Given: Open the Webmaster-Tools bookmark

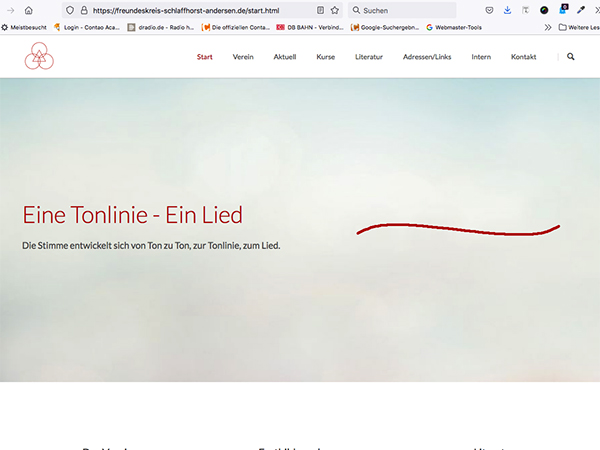Looking at the screenshot, I should click(x=454, y=27).
